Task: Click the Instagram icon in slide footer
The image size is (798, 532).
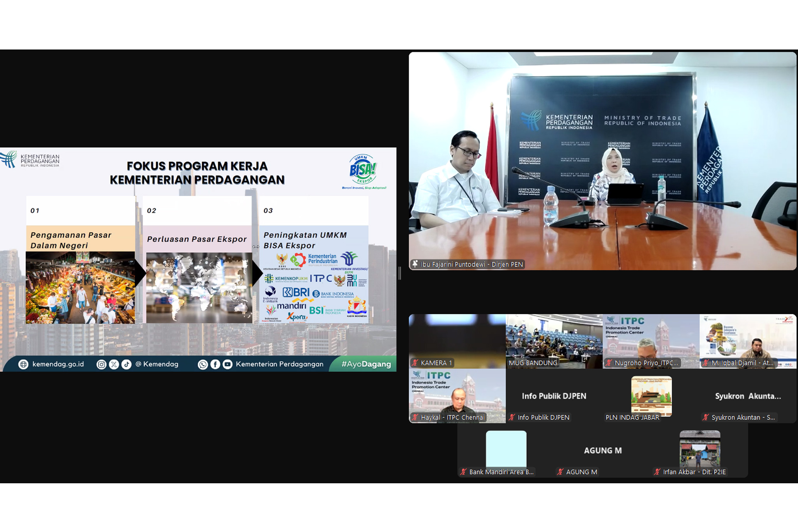Action: click(x=101, y=364)
